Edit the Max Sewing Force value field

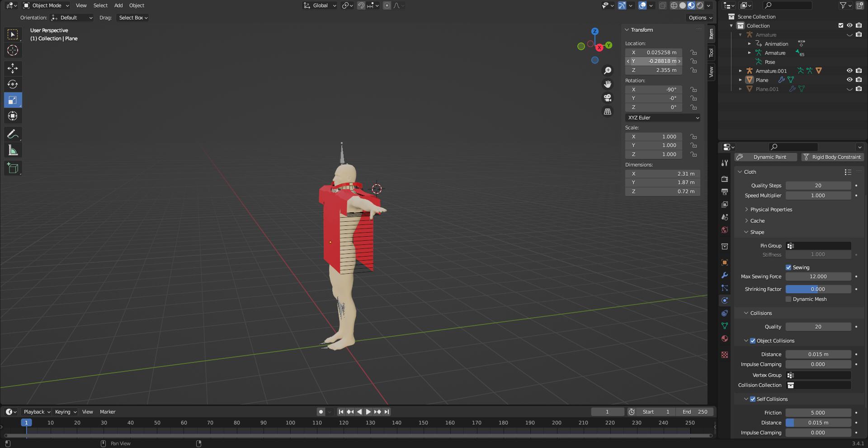click(x=818, y=276)
